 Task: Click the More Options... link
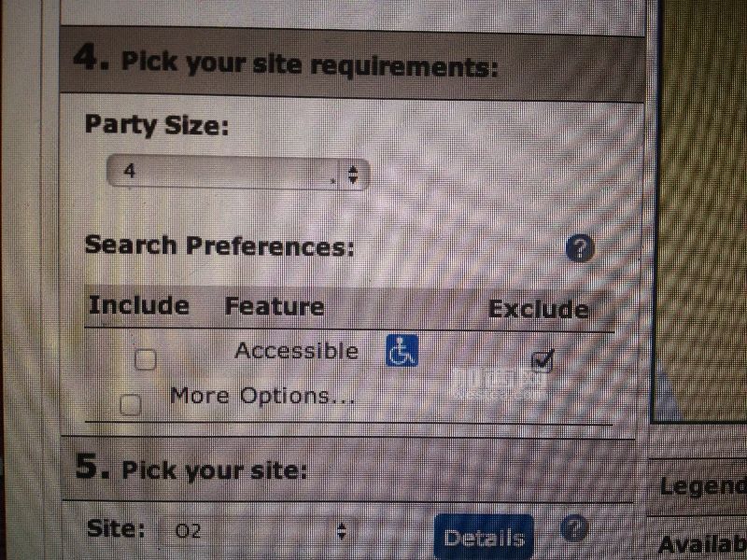click(262, 396)
